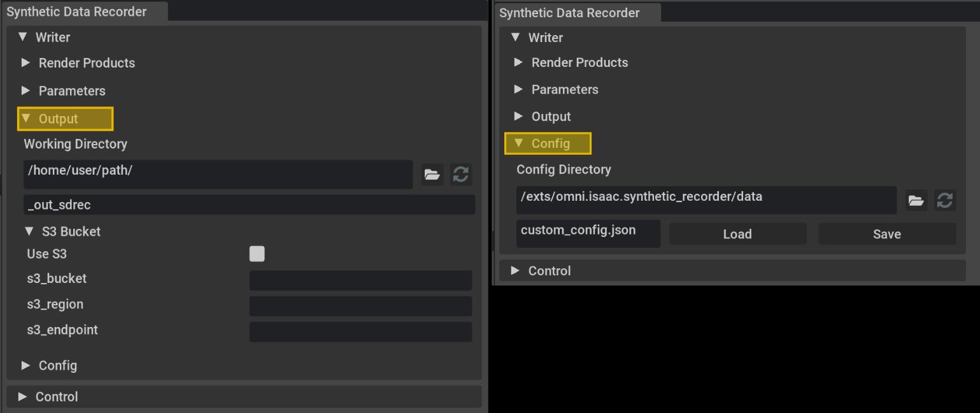Collapse the S3 Bucket subsection
This screenshot has height=413, width=980.
tap(30, 231)
